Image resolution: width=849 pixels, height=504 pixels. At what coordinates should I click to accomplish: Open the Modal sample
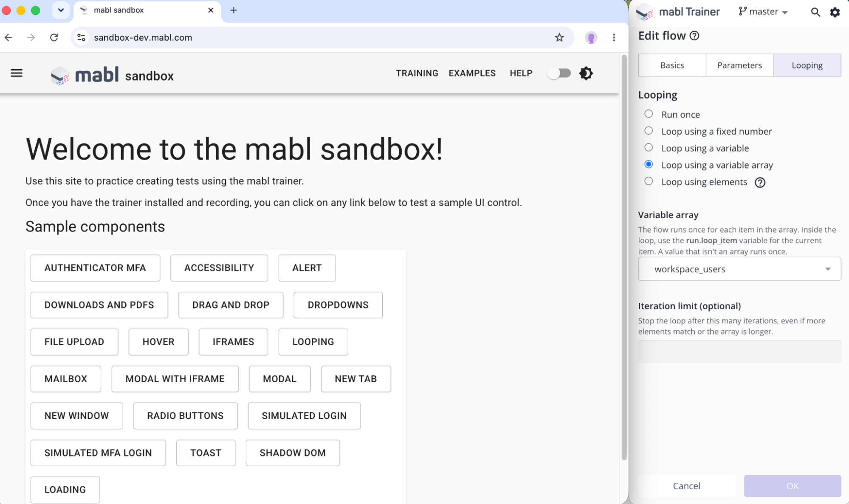coord(279,379)
